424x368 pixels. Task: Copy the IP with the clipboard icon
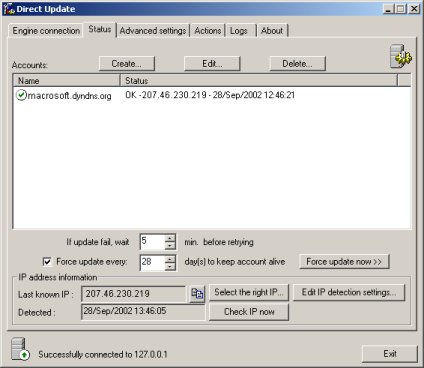click(x=197, y=294)
